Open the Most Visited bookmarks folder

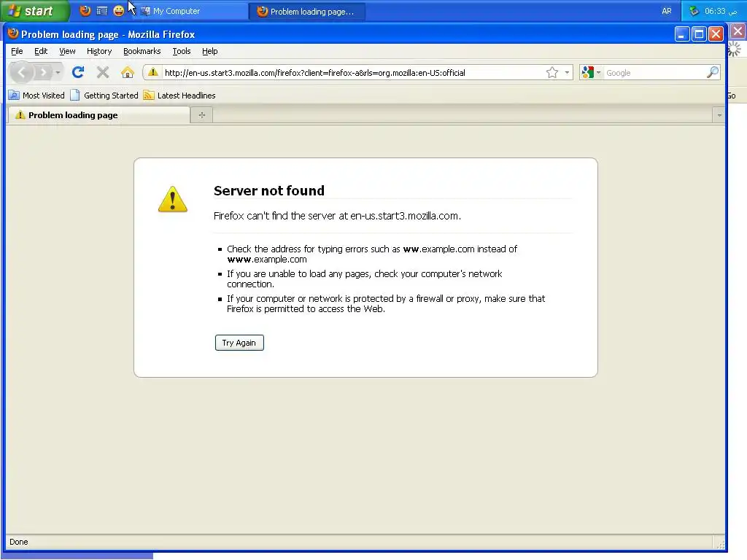coord(36,96)
